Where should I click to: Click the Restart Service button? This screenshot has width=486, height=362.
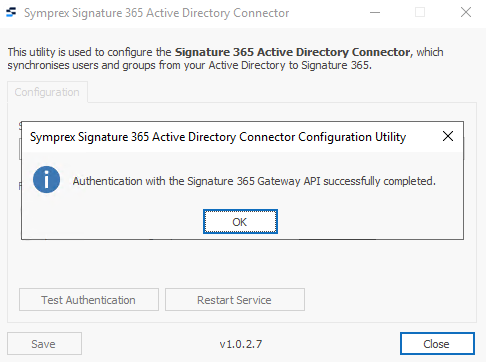[x=235, y=300]
